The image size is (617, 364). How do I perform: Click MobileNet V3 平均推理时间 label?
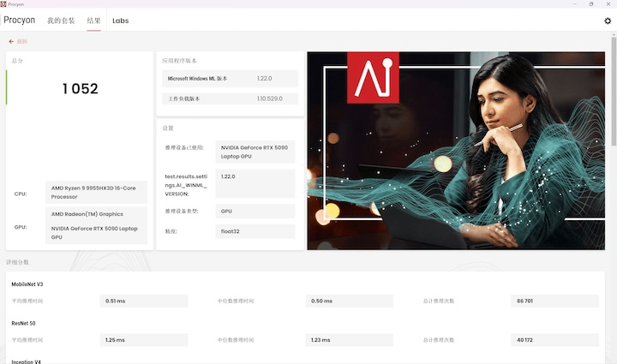coord(27,301)
